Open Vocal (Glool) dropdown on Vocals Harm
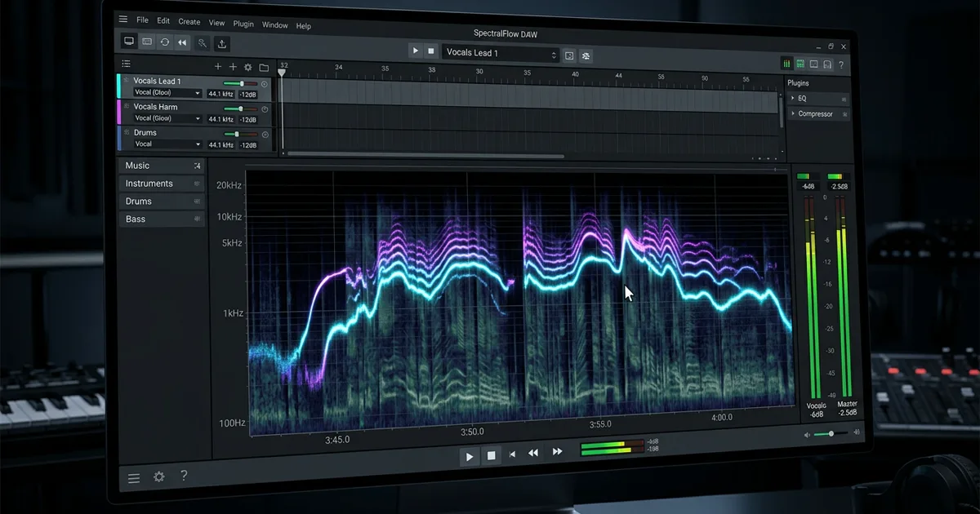 click(168, 118)
